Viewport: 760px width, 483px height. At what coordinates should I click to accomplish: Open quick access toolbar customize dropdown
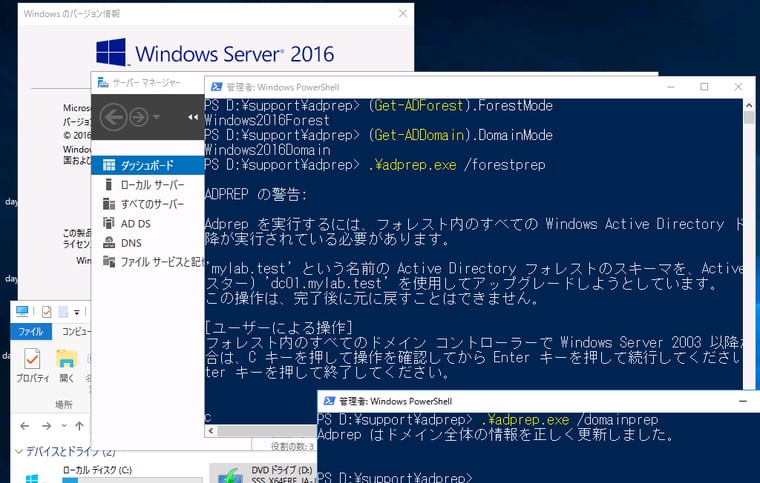pyautogui.click(x=77, y=312)
